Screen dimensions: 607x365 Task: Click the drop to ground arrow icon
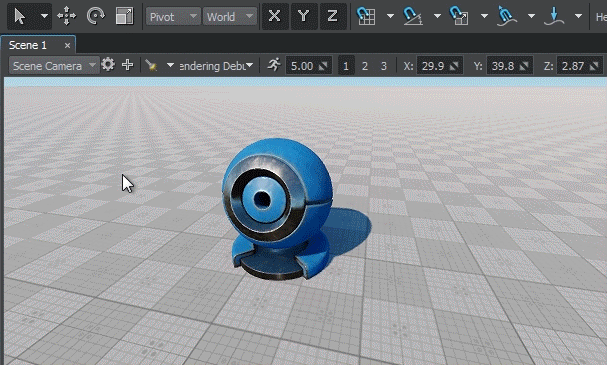[554, 16]
